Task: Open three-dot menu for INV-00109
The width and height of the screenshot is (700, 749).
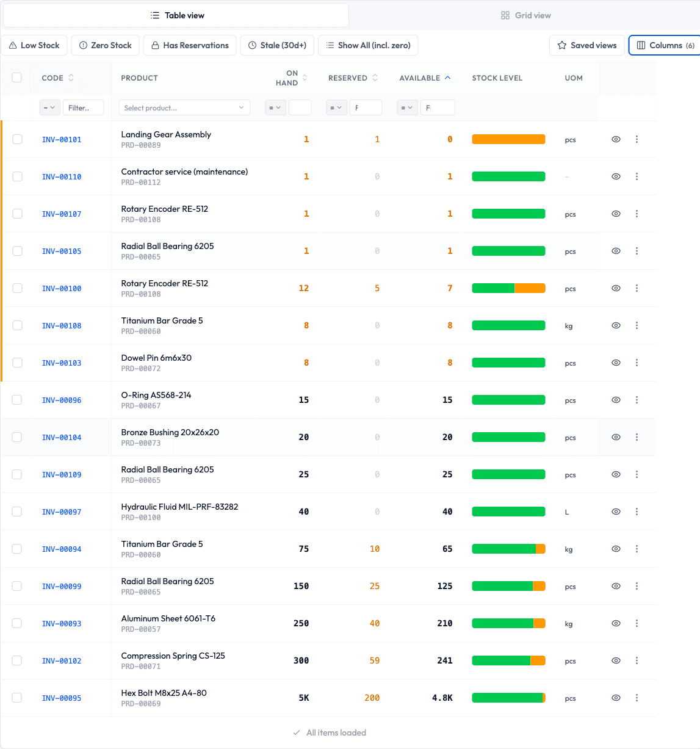Action: 637,474
